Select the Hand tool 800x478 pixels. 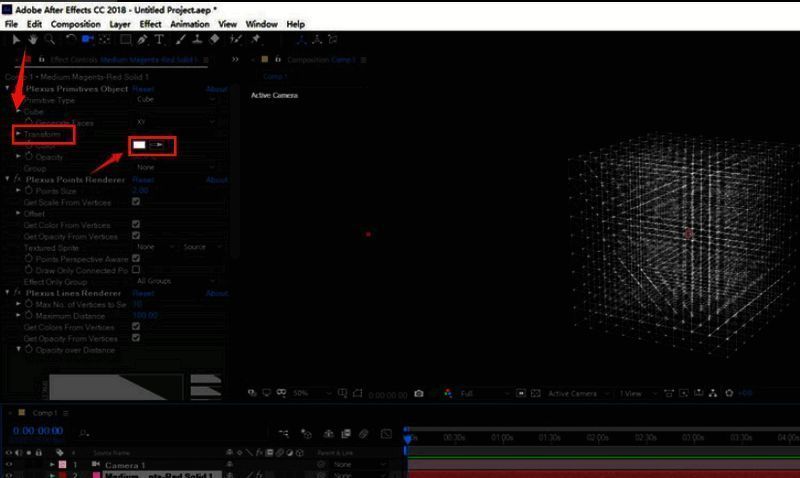coord(33,39)
